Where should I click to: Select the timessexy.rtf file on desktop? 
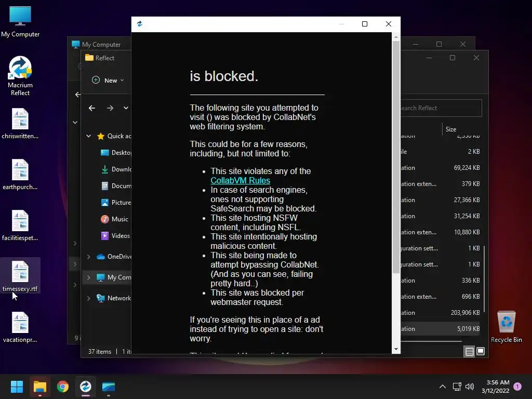[20, 276]
